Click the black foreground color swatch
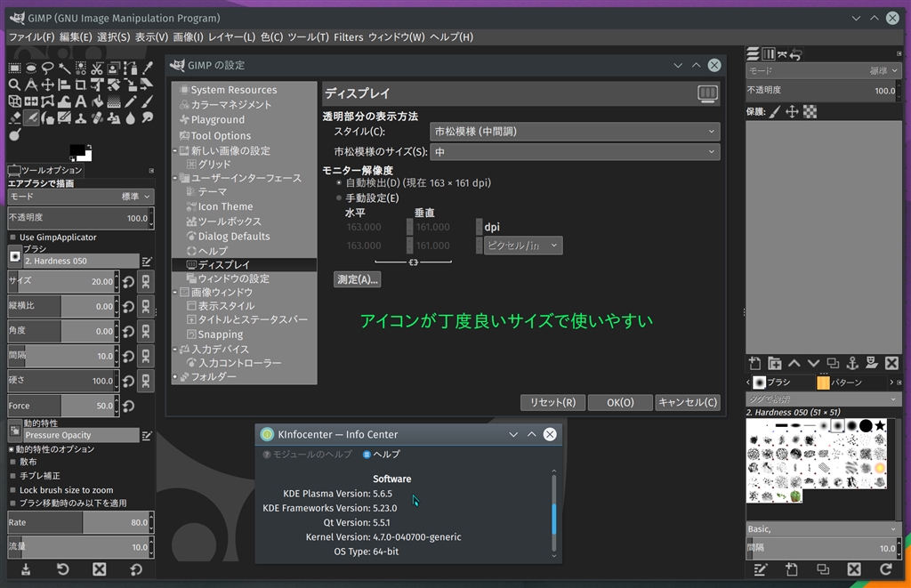 [77, 150]
